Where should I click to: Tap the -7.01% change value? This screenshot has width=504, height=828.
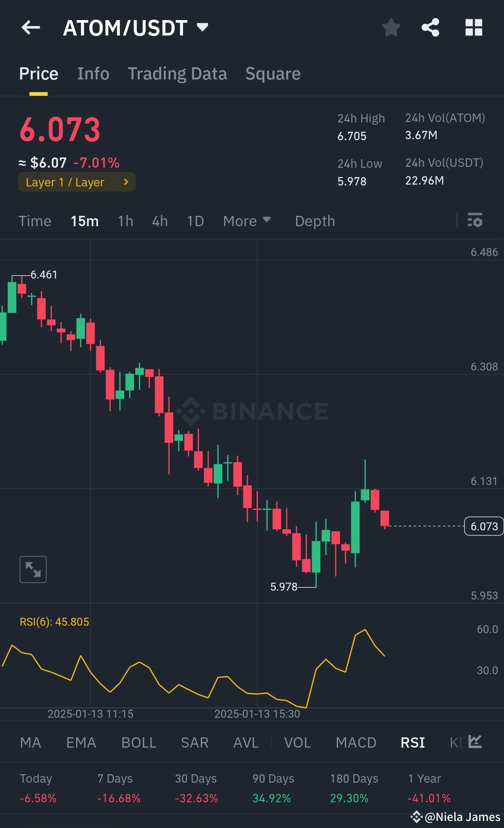[96, 163]
